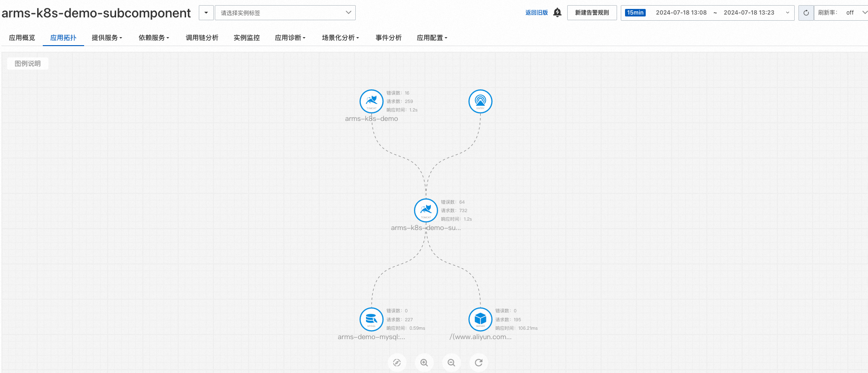This screenshot has width=868, height=373.
Task: Open the 刷新率 refresh rate dropdown
Action: point(841,13)
